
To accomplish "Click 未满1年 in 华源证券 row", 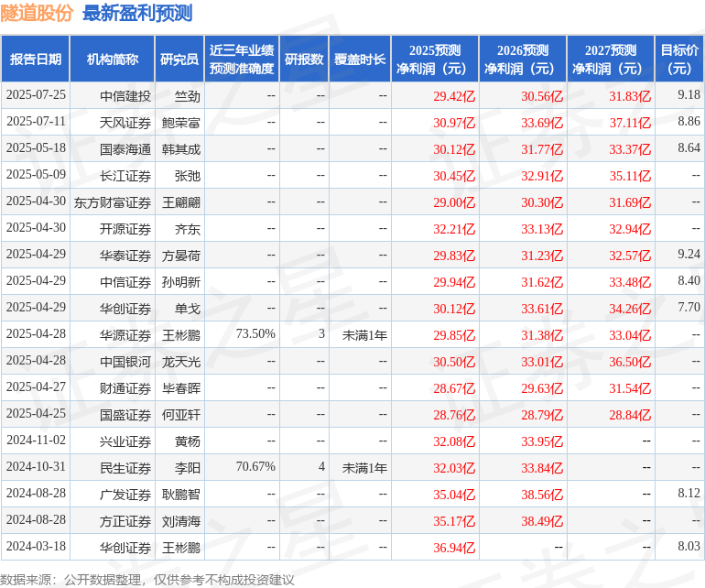I will click(x=364, y=334).
